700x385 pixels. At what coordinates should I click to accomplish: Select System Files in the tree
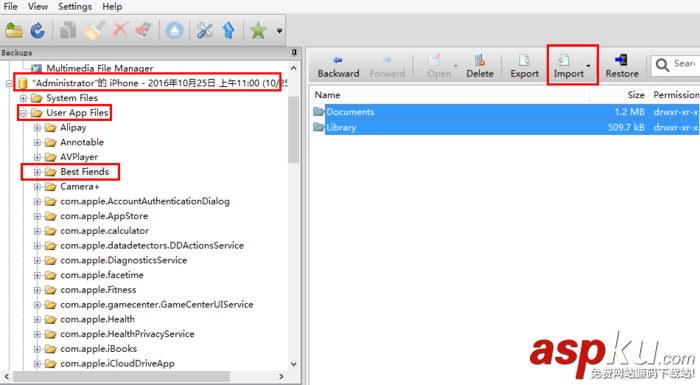point(72,98)
